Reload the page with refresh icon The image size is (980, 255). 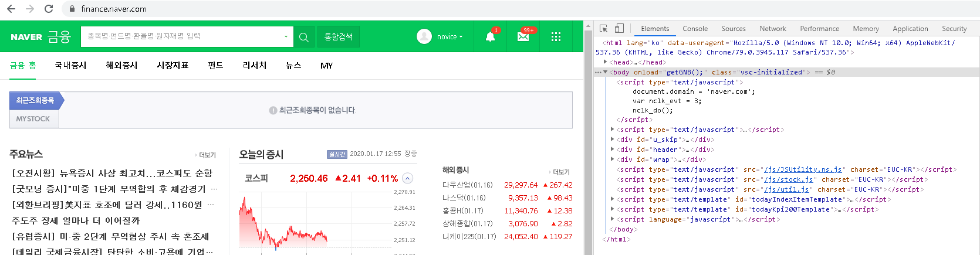click(x=49, y=9)
